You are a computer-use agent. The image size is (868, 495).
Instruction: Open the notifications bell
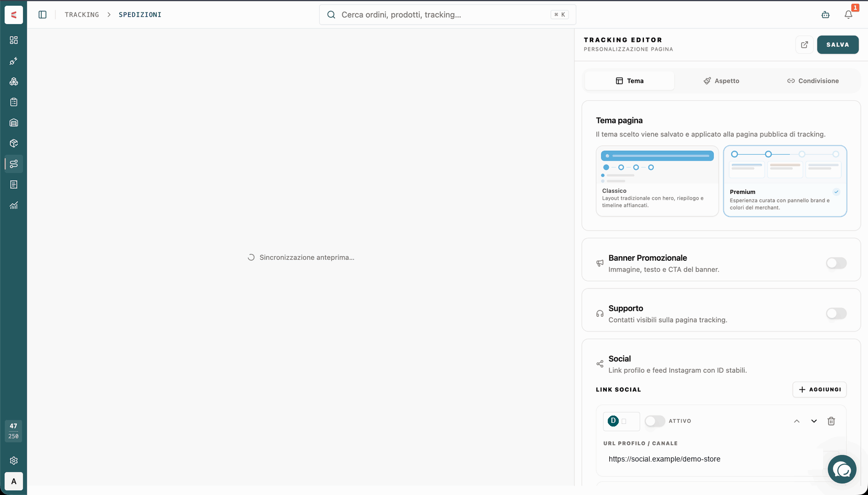click(849, 15)
